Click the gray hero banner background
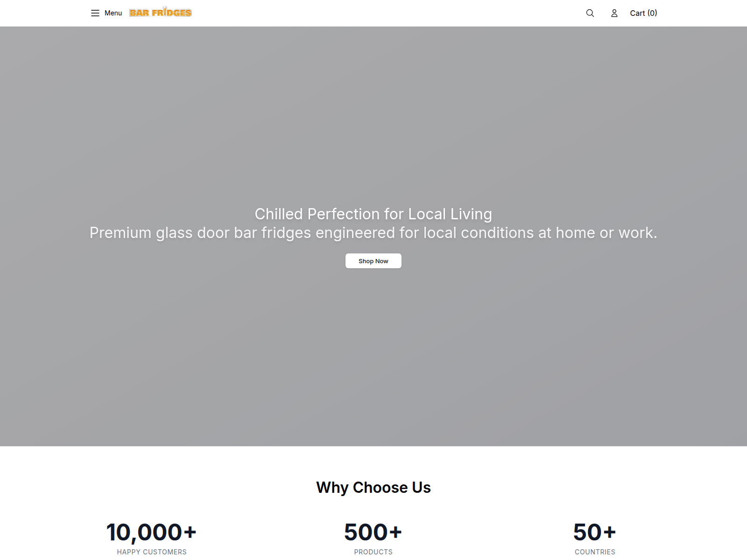The height and width of the screenshot is (560, 747). point(373,117)
